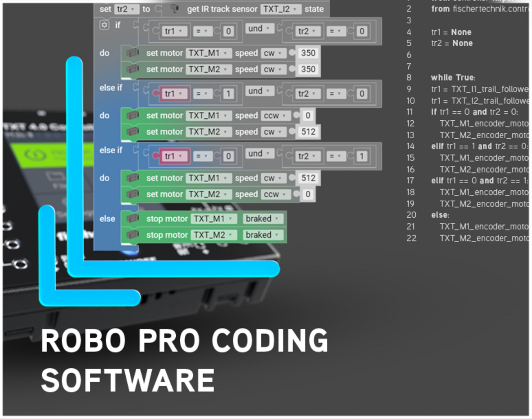Click motor icon on TXT_M1 cw 350 block

pos(132,53)
